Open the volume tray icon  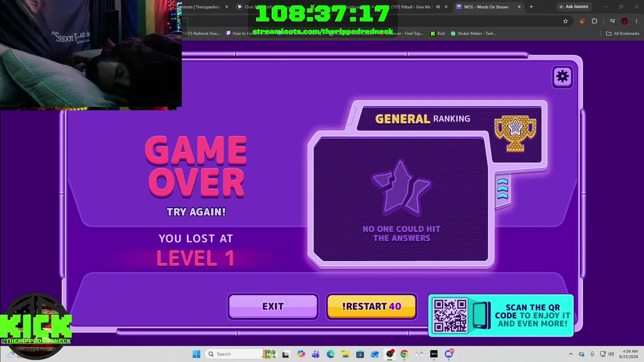[612, 354]
